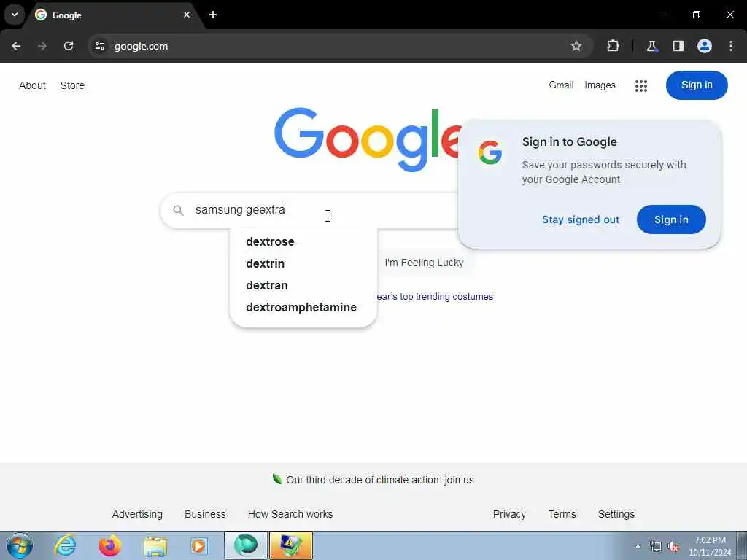Screen dimensions: 747x560
Task: Open the Settings footer menu
Action: tap(616, 514)
